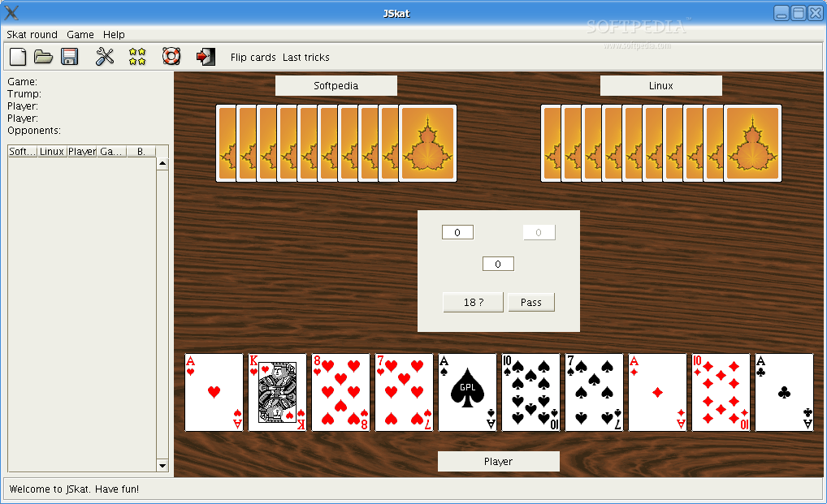Screen dimensions: 827x504
Task: Click the 'Linux' score table column header
Action: coord(52,151)
